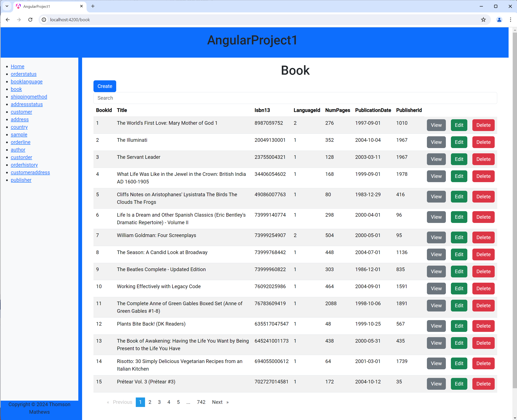Open the address sidebar link
The image size is (517, 420).
tap(20, 119)
